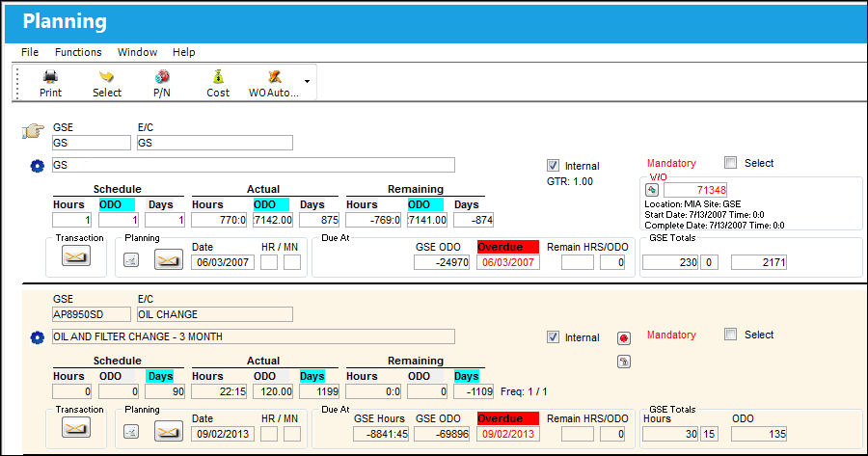Click Planning Date field 06/03/2007
Screen dimensions: 868x456
(223, 262)
